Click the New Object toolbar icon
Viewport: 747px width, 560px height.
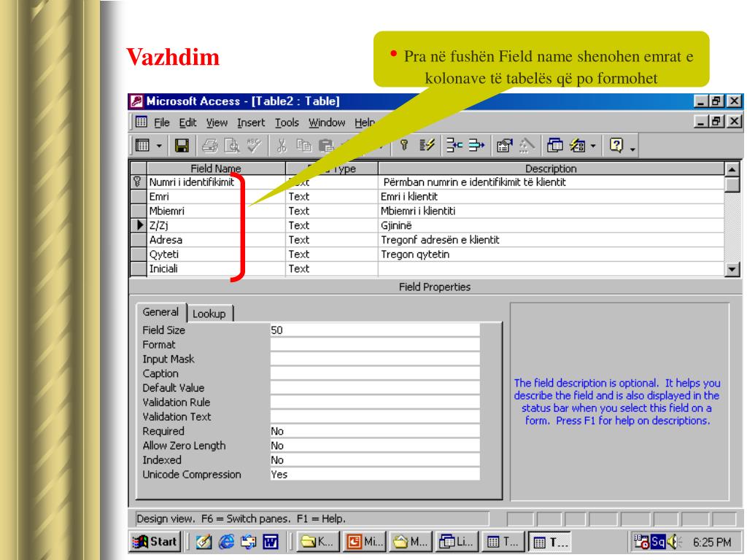pos(578,145)
